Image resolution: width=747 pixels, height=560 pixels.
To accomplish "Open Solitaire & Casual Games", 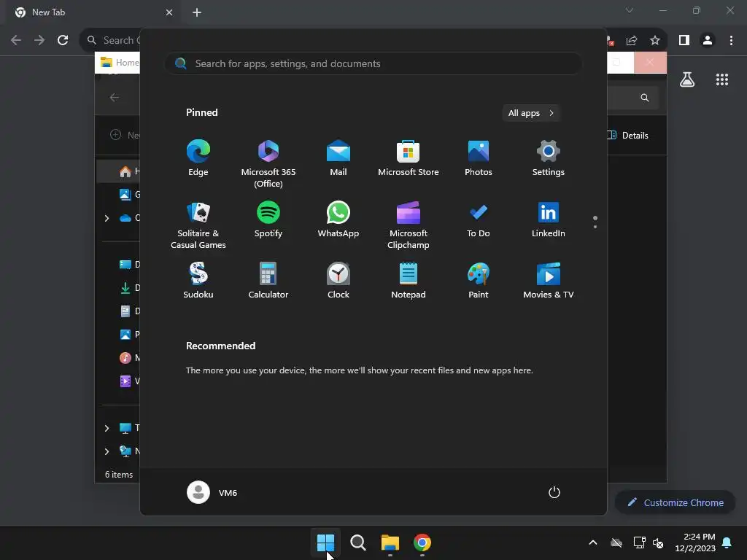I will click(198, 225).
